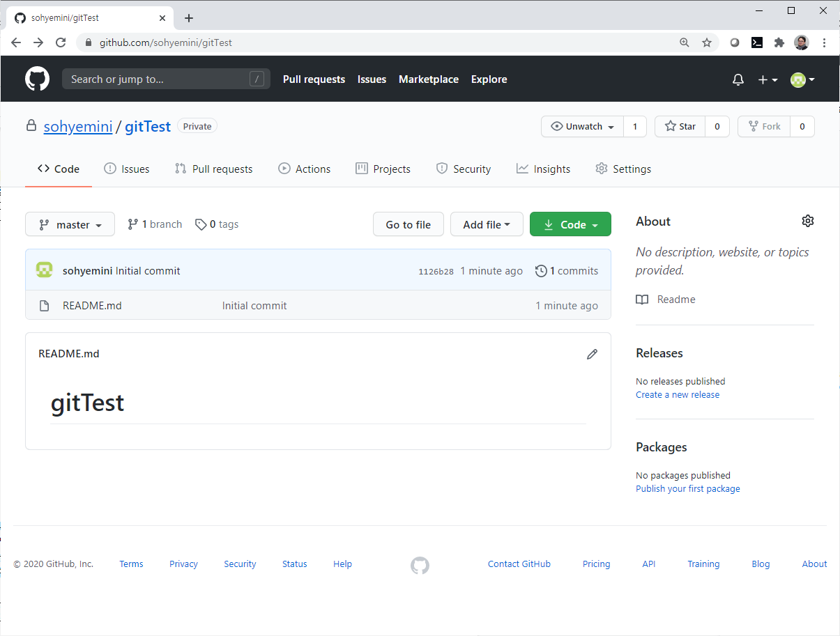Open the Security tab
Image resolution: width=840 pixels, height=636 pixels.
pyautogui.click(x=464, y=169)
